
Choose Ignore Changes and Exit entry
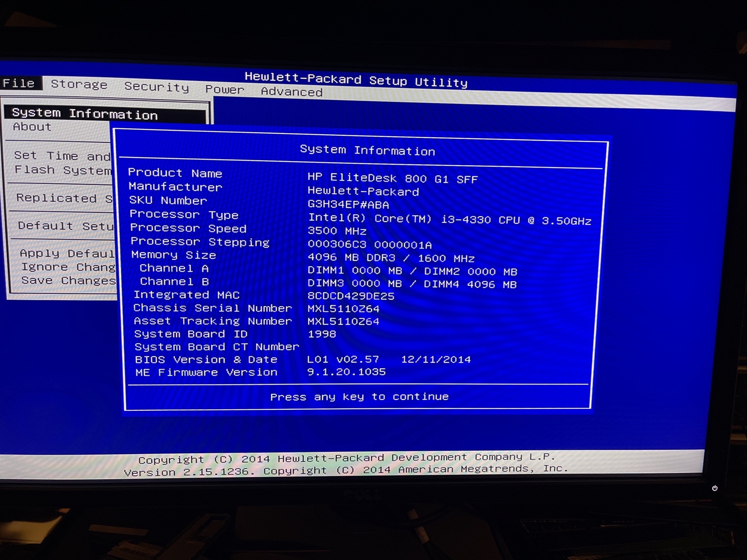(x=68, y=267)
